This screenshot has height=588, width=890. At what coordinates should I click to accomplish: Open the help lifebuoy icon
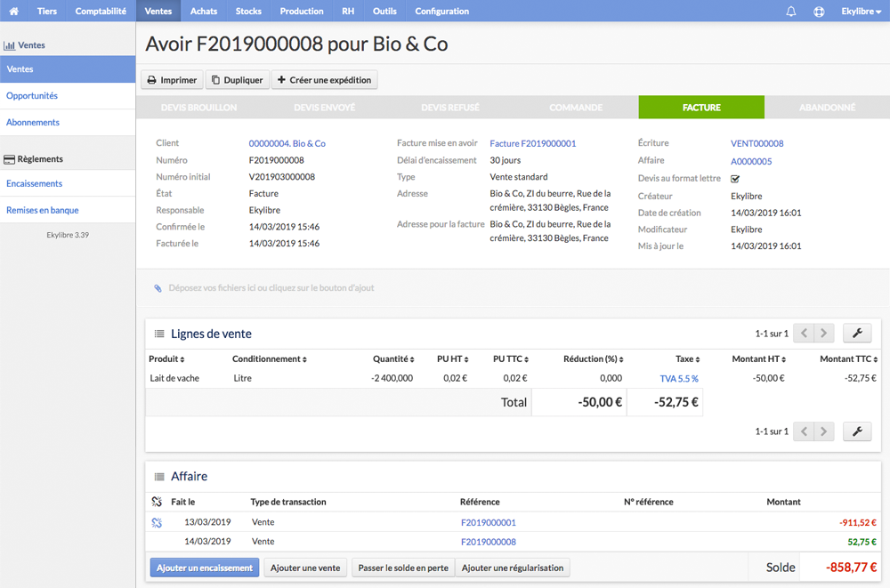point(819,11)
